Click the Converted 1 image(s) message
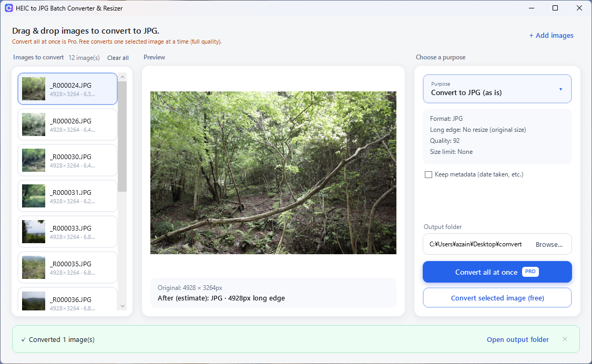The height and width of the screenshot is (364, 592). [x=62, y=339]
